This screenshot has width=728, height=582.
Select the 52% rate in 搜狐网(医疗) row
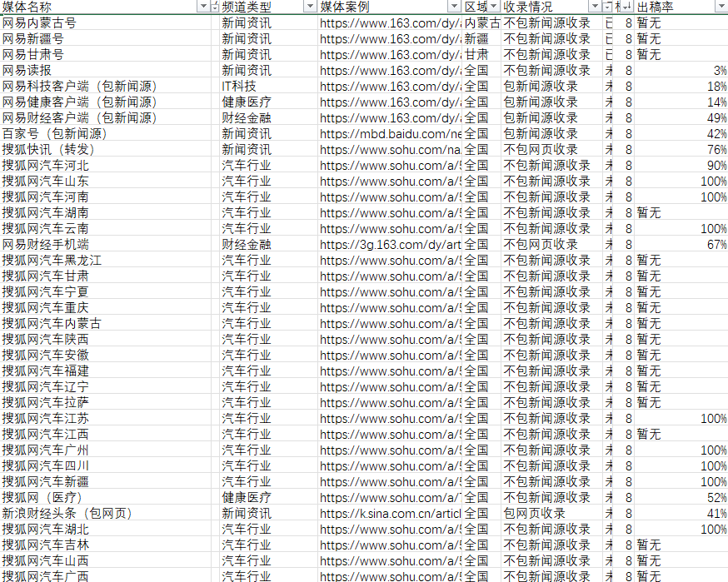coord(681,498)
